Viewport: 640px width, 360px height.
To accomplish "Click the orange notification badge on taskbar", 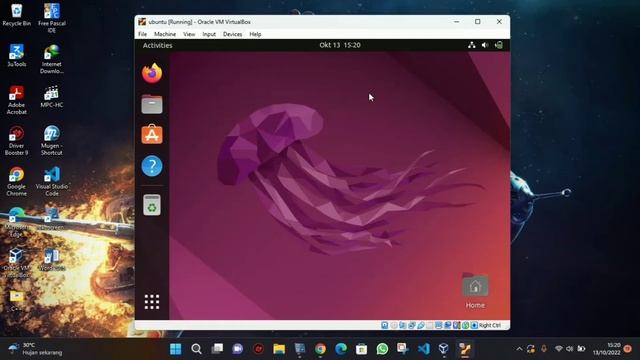I will pyautogui.click(x=628, y=349).
